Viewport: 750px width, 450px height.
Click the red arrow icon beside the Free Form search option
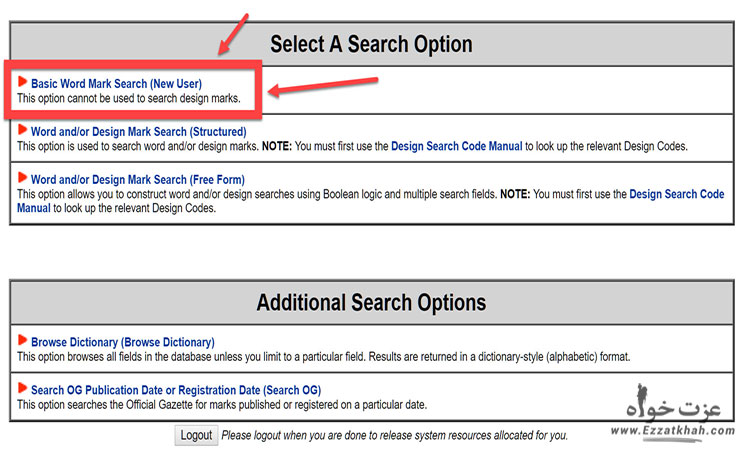click(23, 178)
